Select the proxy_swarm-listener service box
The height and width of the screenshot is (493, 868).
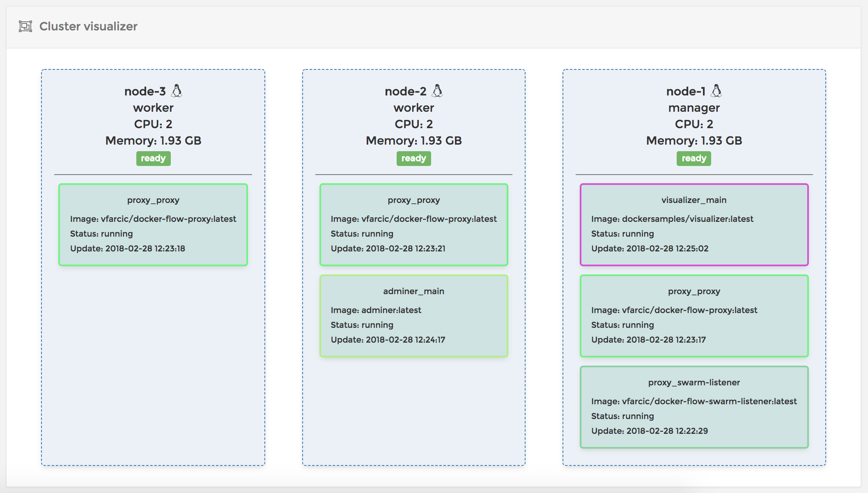pos(693,407)
